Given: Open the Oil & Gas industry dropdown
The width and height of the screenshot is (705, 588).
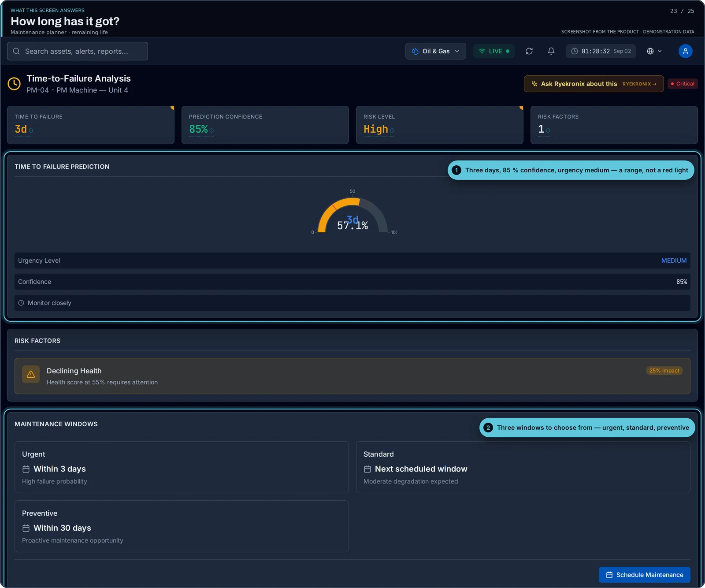Looking at the screenshot, I should tap(436, 51).
